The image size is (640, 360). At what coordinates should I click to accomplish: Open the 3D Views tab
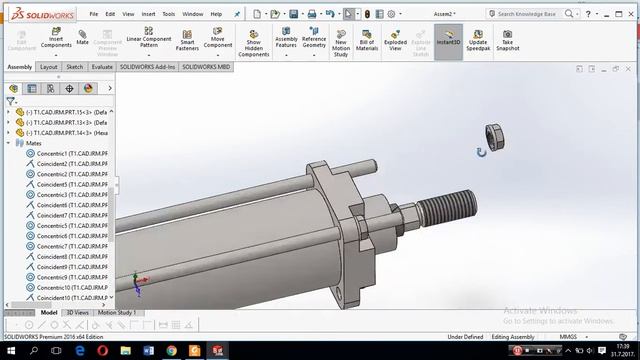(x=78, y=313)
